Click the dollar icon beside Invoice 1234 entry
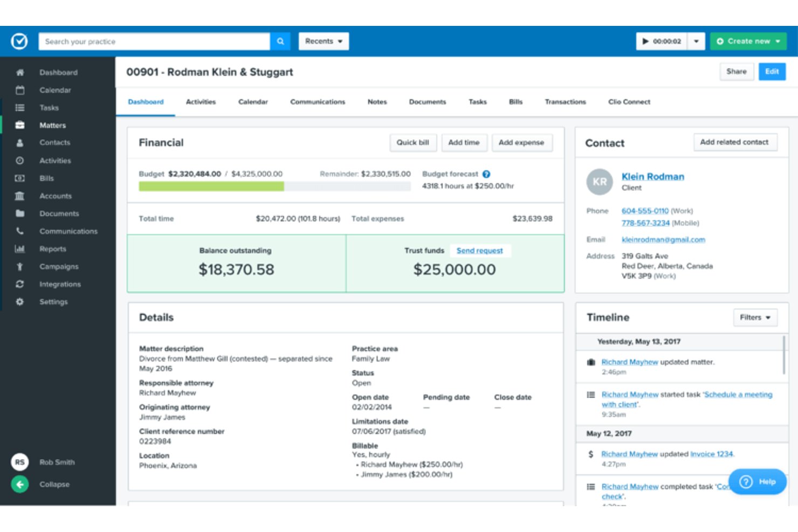Screen dimensions: 798x532 (591, 454)
